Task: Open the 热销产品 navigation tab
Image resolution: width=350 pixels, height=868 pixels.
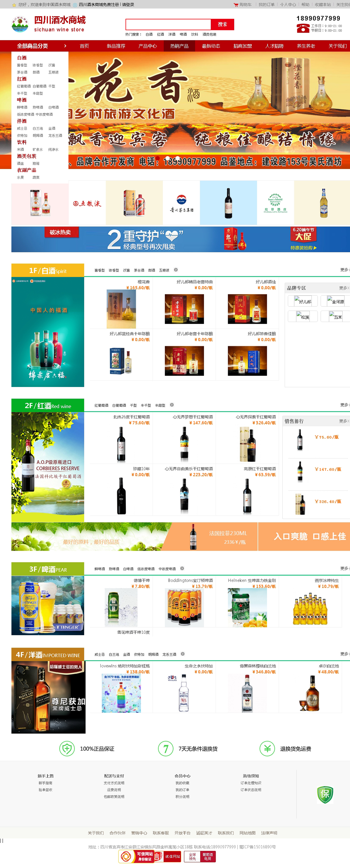Action: [179, 46]
